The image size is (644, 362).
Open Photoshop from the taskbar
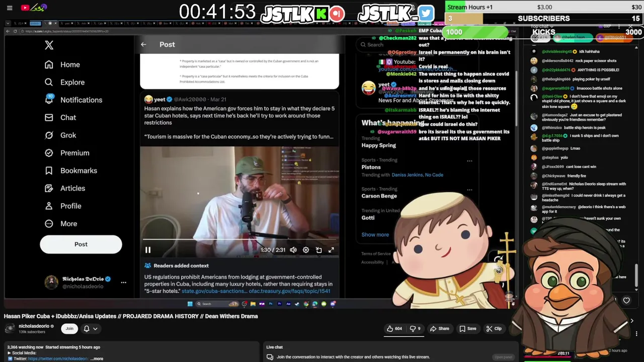pos(271,304)
